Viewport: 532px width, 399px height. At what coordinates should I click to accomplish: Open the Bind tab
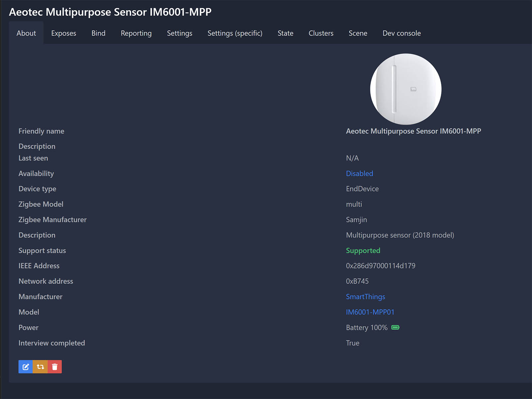(98, 33)
